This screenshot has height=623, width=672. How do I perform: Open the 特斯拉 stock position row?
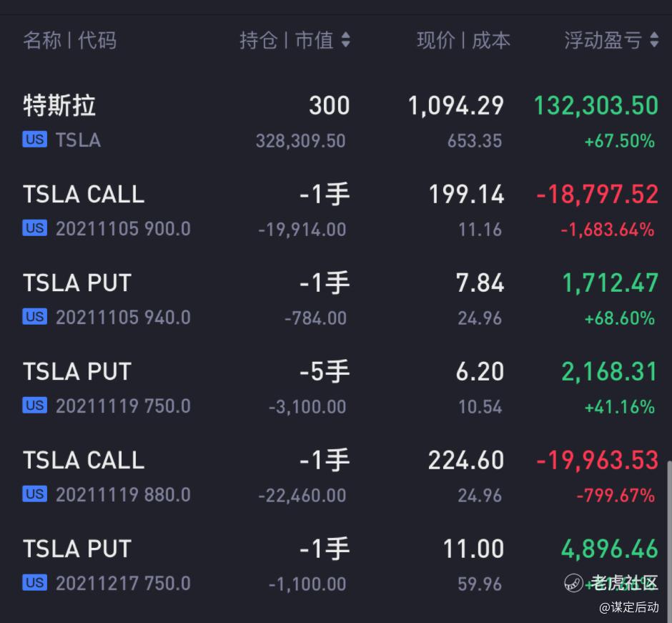pyautogui.click(x=336, y=122)
